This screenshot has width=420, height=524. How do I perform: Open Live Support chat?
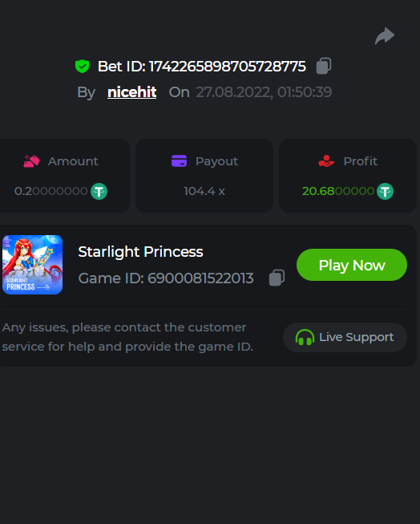345,337
